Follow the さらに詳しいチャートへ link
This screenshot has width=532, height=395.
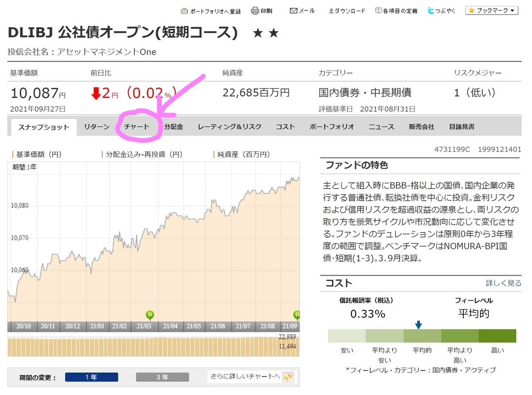coord(246,377)
